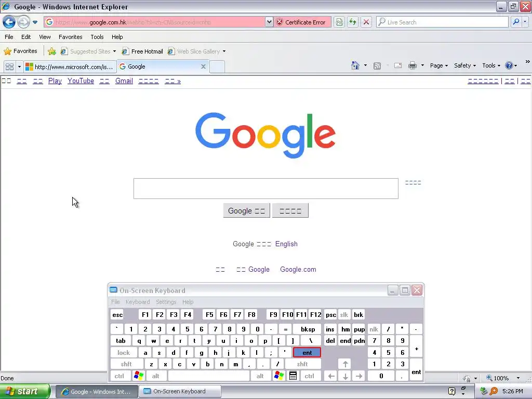Click the IE Forward arrow button
Screen dimensions: 532x399
coord(23,22)
